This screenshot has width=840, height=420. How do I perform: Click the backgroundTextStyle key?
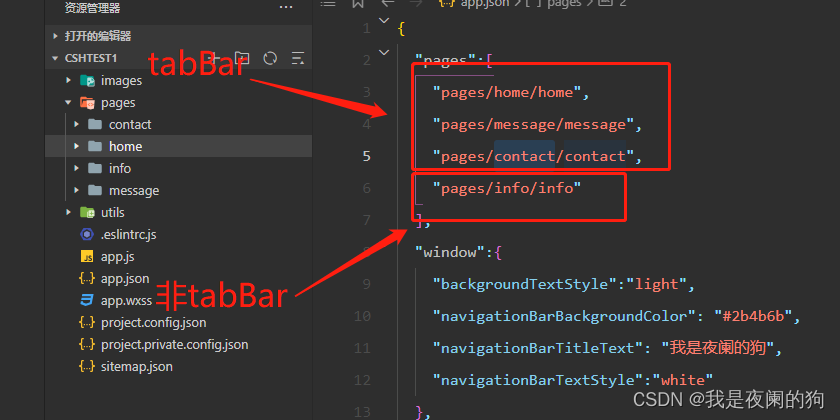526,284
